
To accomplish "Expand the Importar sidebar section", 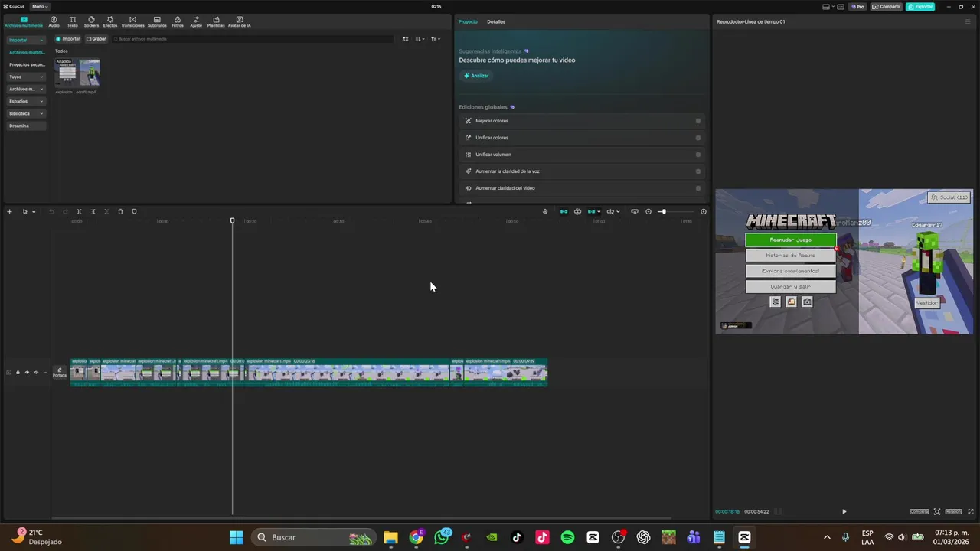I will click(26, 40).
